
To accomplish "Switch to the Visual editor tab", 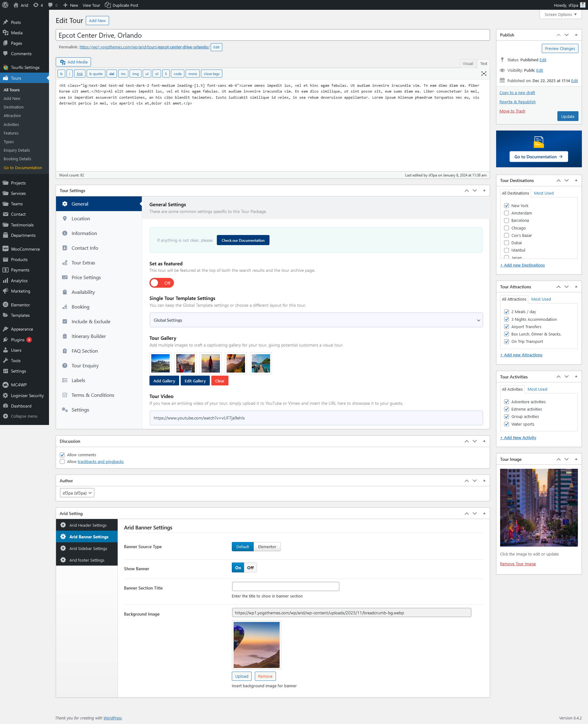I will [467, 63].
